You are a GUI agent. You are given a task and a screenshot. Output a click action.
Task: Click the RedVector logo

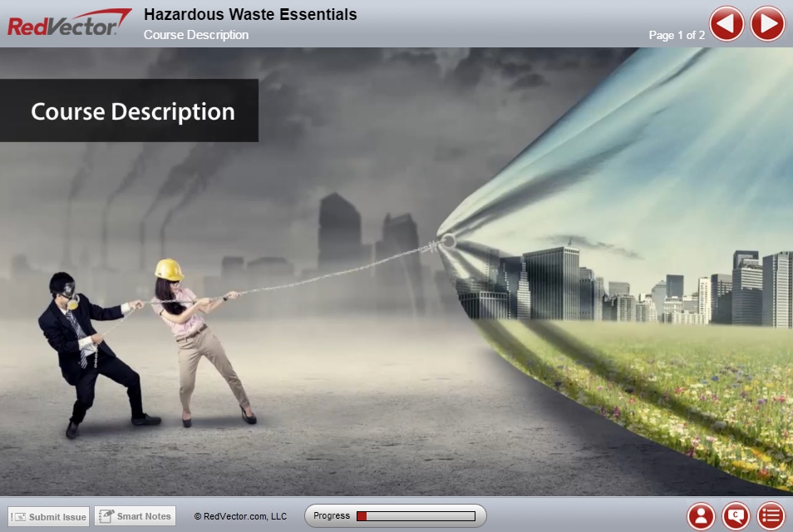pyautogui.click(x=69, y=23)
